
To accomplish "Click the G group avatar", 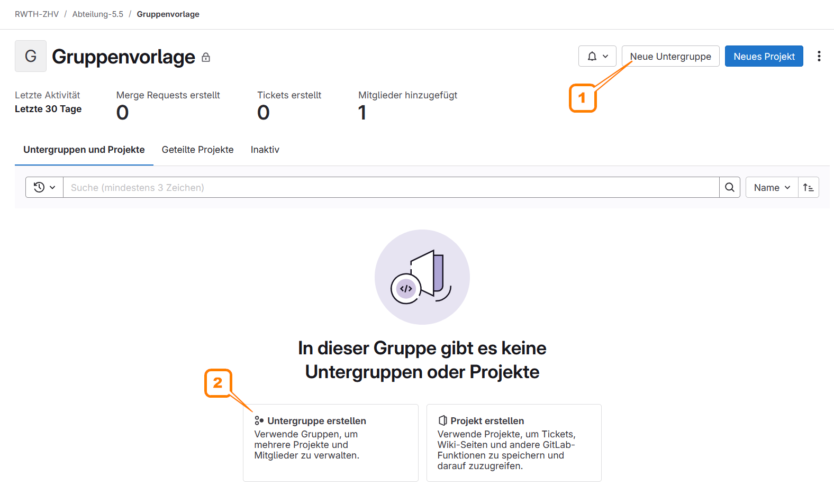I will tap(31, 56).
